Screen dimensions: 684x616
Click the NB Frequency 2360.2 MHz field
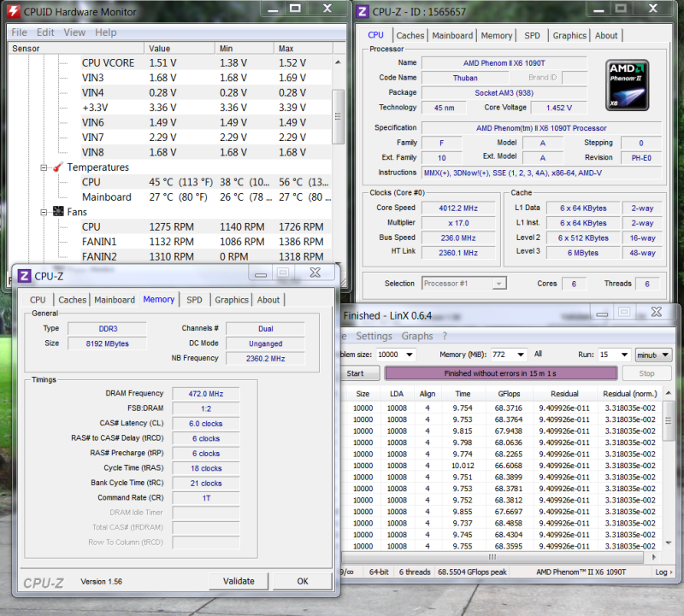(265, 359)
